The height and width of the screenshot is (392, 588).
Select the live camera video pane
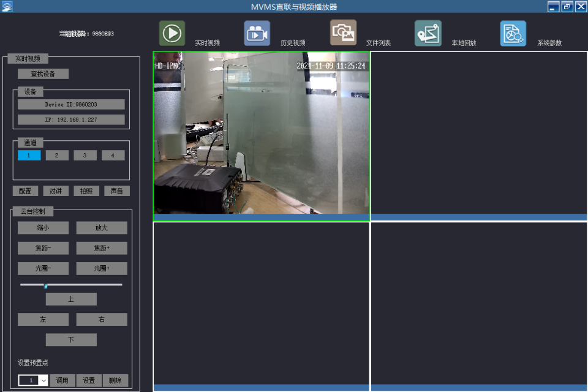click(262, 135)
